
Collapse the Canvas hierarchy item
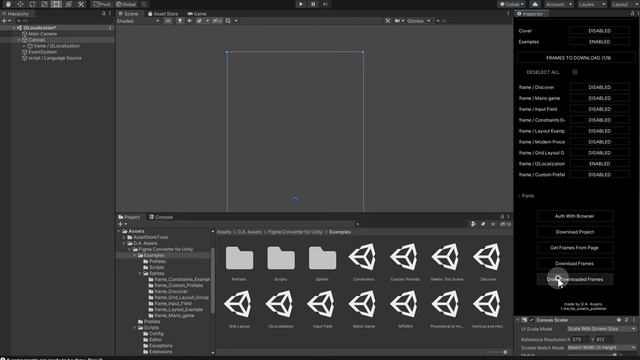click(x=19, y=40)
